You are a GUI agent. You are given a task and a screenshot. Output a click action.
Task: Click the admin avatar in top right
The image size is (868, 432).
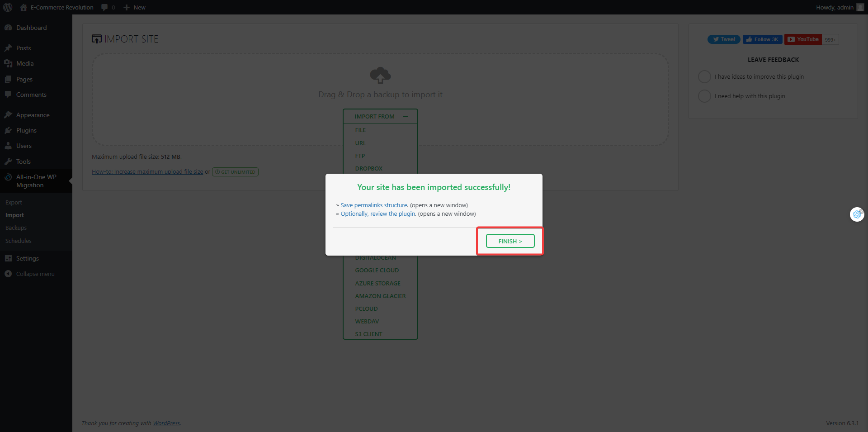pos(860,7)
